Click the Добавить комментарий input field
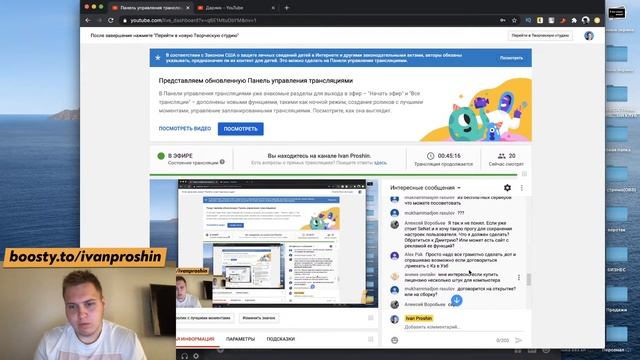The height and width of the screenshot is (360, 640). (x=463, y=327)
